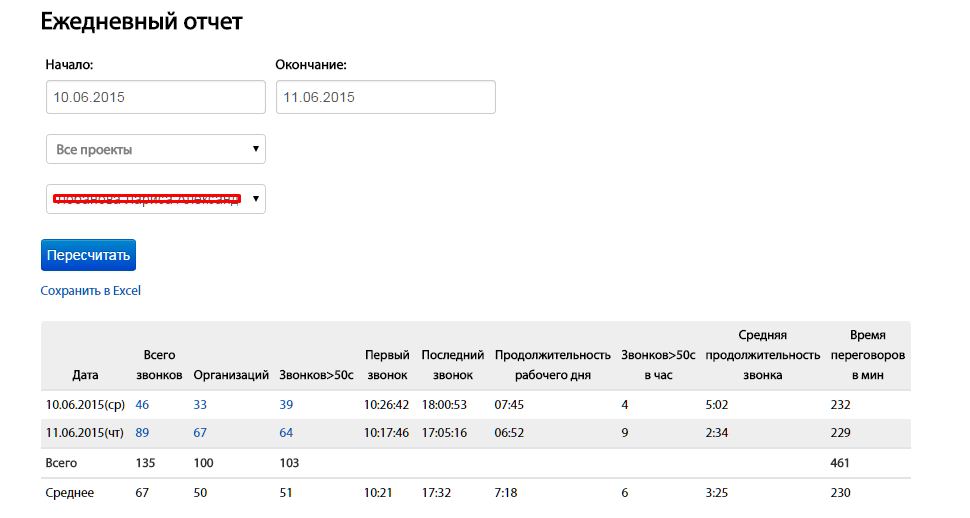Expand the dropdown with red redacted name

155,199
